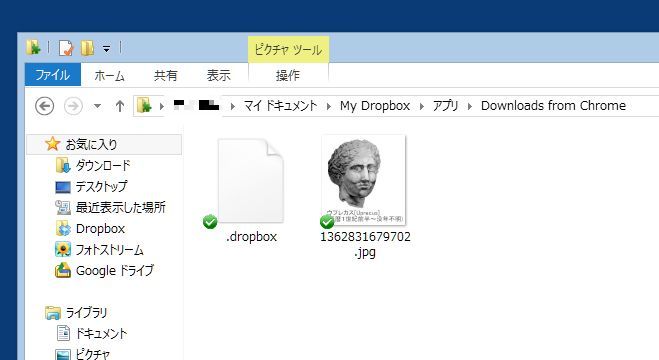Open the ピクチャ library
659x360 pixels.
click(92, 354)
